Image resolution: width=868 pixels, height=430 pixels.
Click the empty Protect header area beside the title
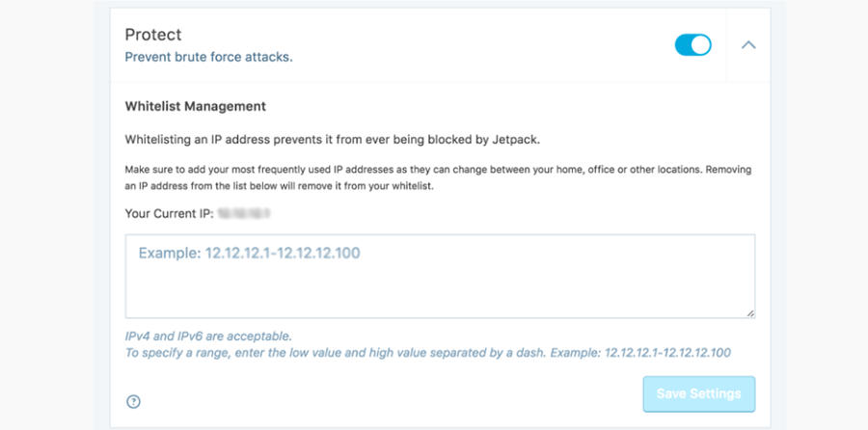[x=434, y=45]
